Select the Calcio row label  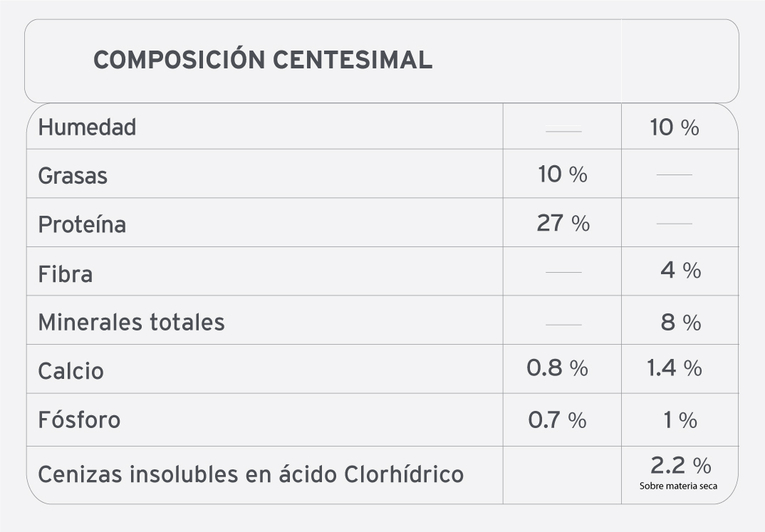point(71,371)
